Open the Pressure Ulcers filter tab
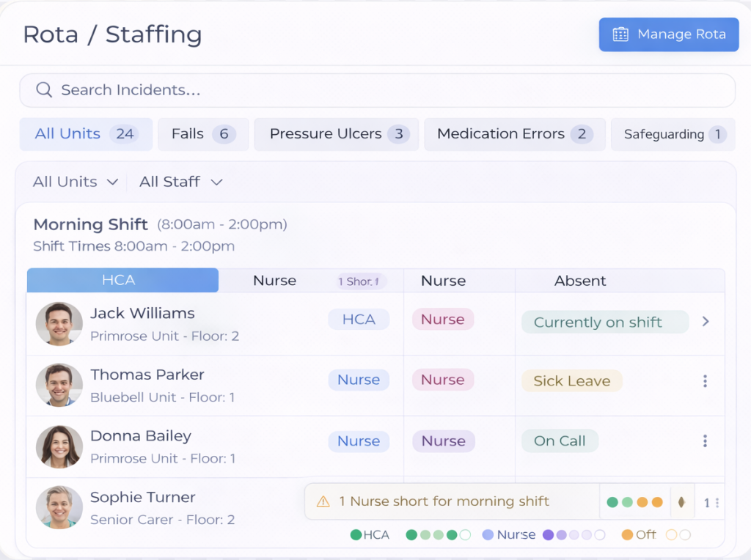The height and width of the screenshot is (560, 751). (x=336, y=134)
